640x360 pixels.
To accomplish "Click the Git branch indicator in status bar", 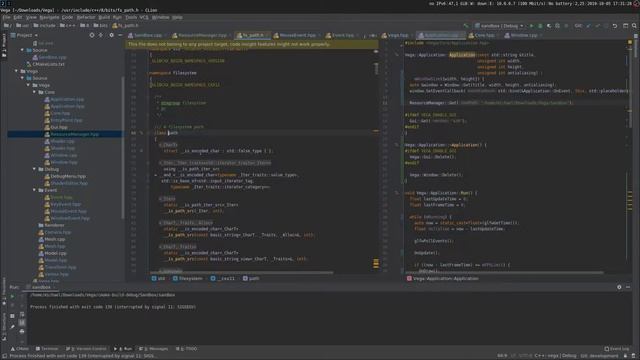I will [599, 356].
